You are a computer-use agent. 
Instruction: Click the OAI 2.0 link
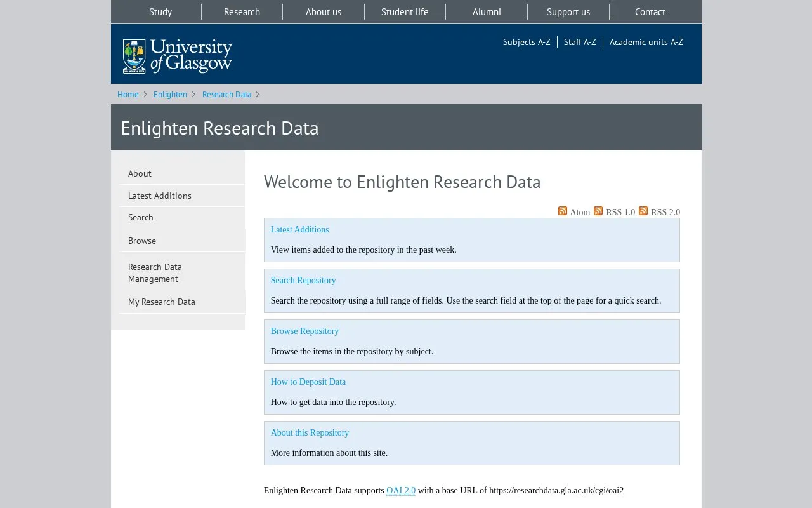tap(401, 490)
